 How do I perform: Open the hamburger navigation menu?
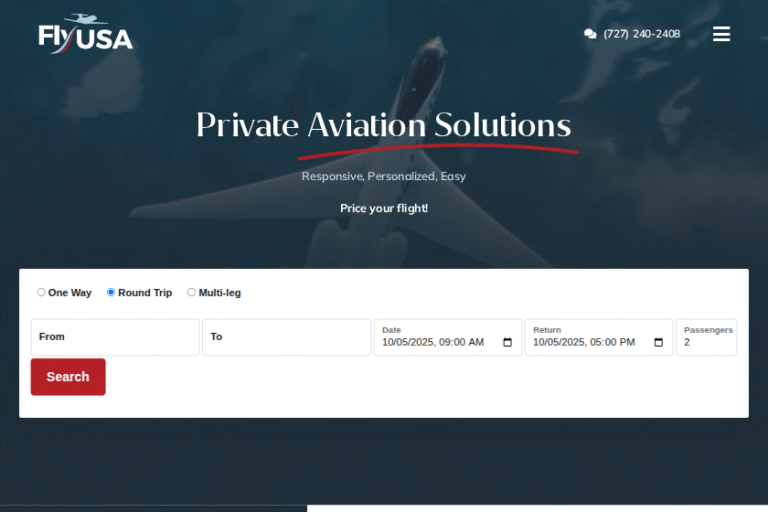tap(721, 34)
